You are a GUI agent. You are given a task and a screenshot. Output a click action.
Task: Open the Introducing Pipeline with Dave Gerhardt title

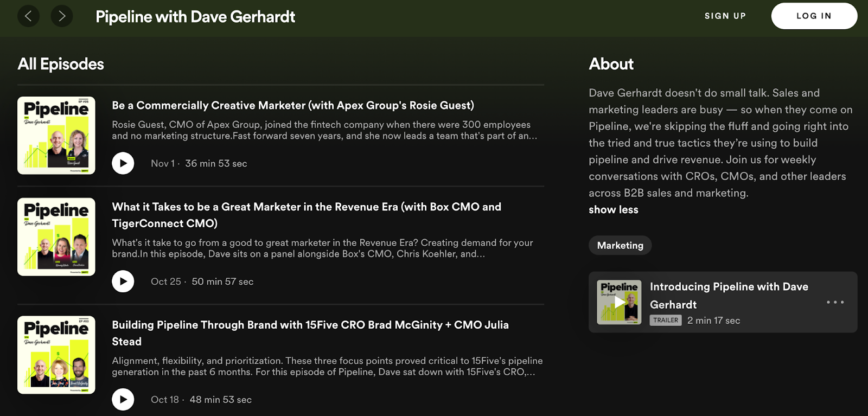[x=729, y=296]
